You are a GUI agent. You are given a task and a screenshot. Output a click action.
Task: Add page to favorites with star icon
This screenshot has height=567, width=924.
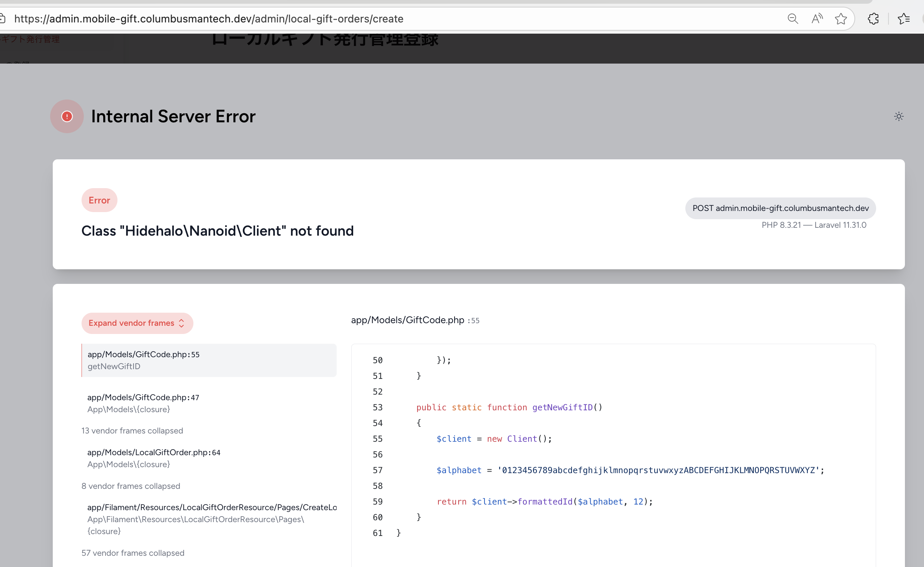(x=841, y=19)
